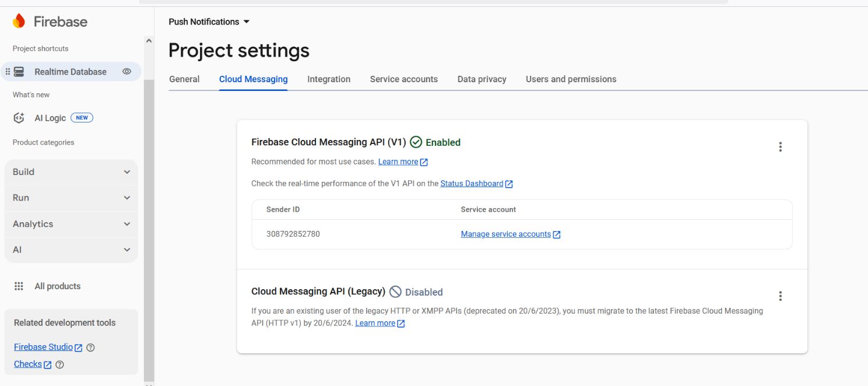Expand the Analytics category
The image size is (868, 386).
[71, 224]
